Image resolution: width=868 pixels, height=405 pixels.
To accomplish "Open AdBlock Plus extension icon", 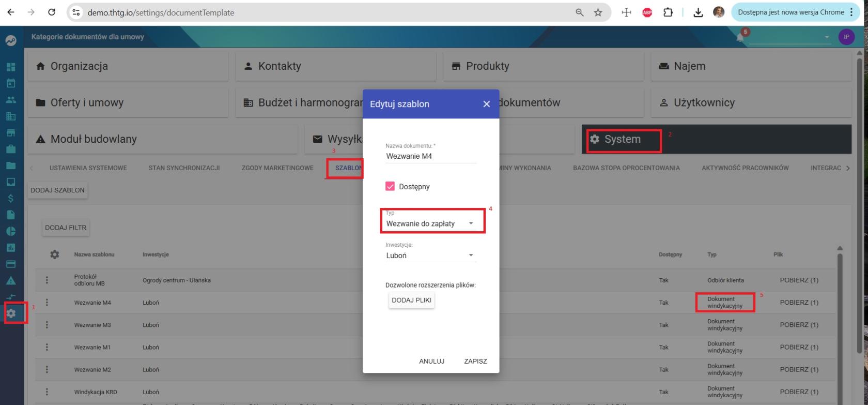I will (646, 12).
